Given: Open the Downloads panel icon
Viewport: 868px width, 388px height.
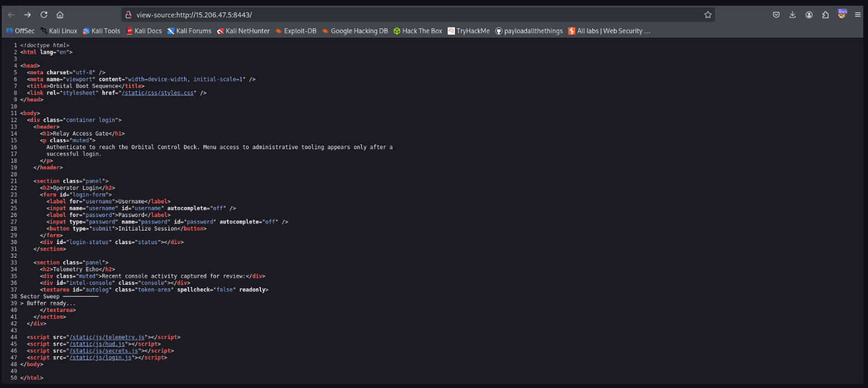Looking at the screenshot, I should click(792, 14).
